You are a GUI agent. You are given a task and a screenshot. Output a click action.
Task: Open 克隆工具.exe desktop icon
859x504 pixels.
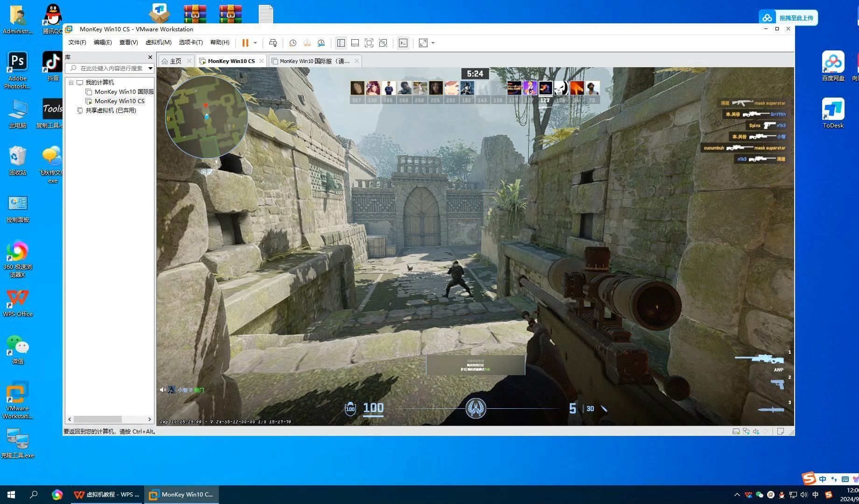pyautogui.click(x=17, y=443)
